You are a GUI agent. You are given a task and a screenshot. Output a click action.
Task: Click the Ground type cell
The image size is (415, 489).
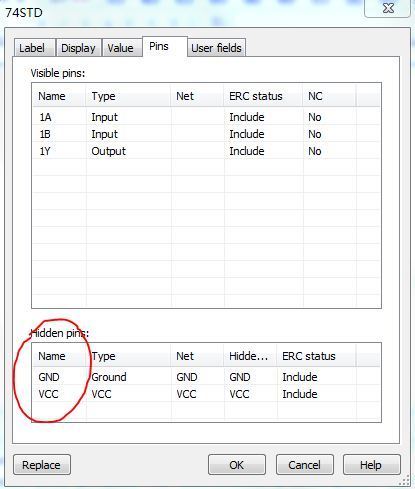(109, 377)
